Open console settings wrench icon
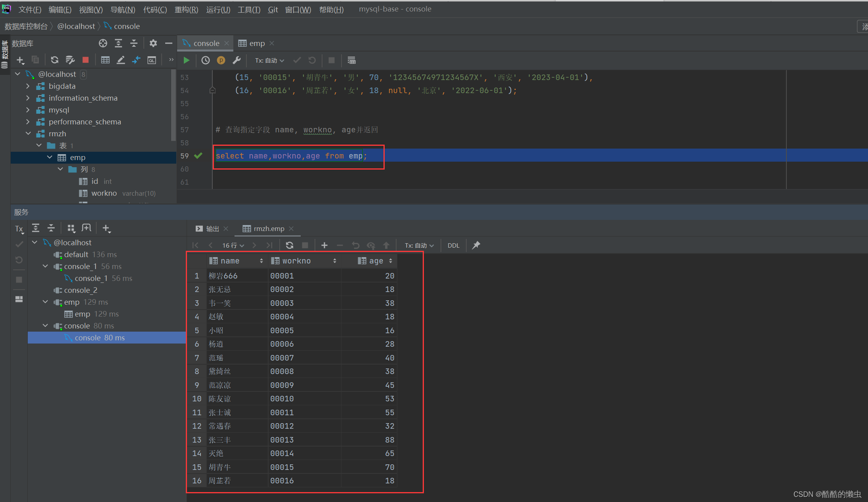Screen dimensions: 868x502 tap(237, 60)
